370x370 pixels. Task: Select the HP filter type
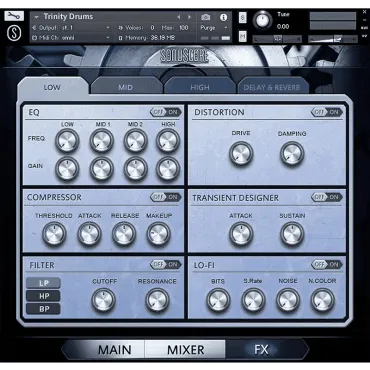(44, 296)
